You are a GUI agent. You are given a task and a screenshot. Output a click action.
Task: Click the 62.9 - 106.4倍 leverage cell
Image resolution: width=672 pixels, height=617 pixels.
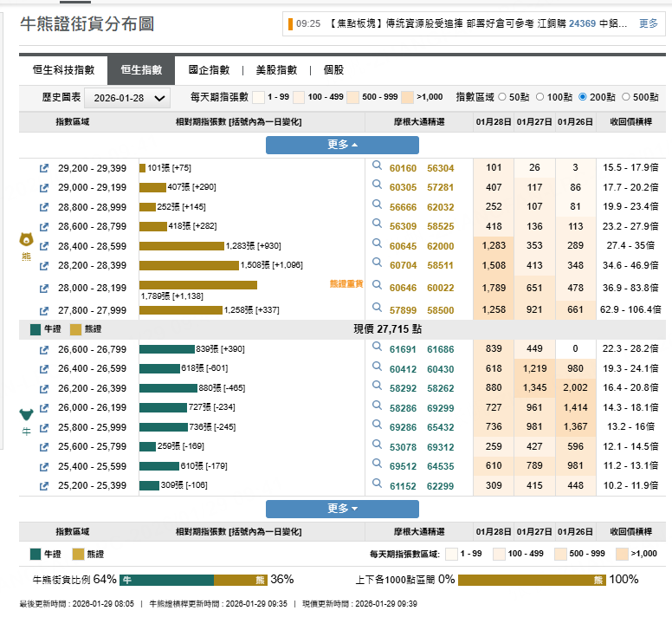pos(630,309)
